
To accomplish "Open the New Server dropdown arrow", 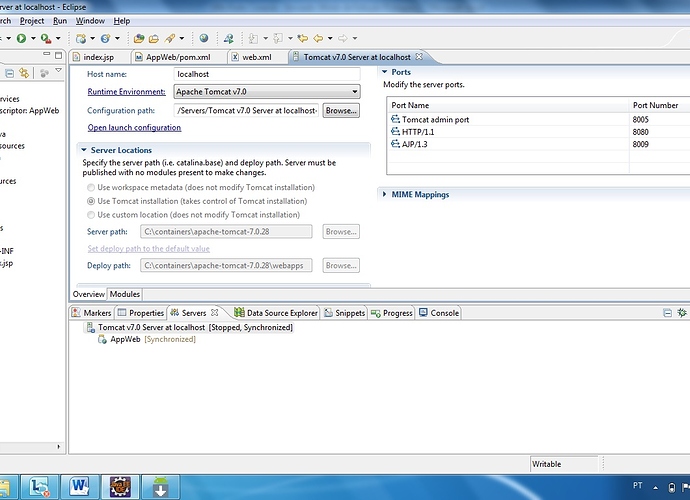I will pyautogui.click(x=92, y=38).
